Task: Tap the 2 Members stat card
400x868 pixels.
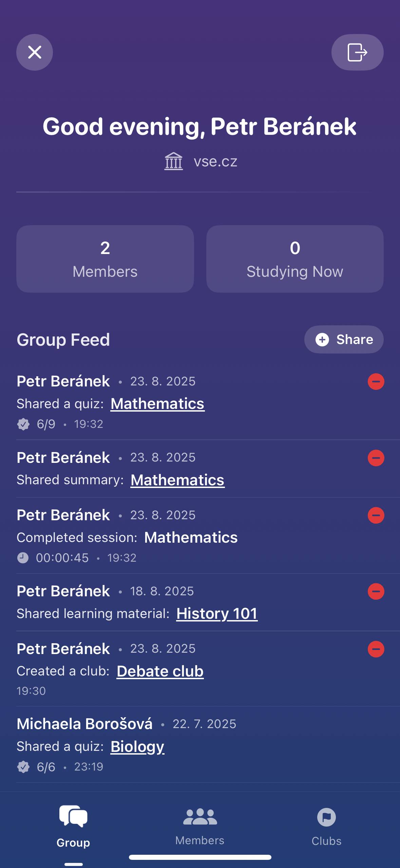Action: tap(105, 259)
